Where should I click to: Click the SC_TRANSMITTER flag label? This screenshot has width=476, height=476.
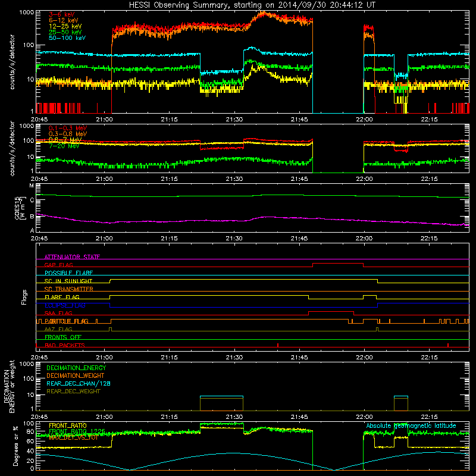tap(68, 289)
